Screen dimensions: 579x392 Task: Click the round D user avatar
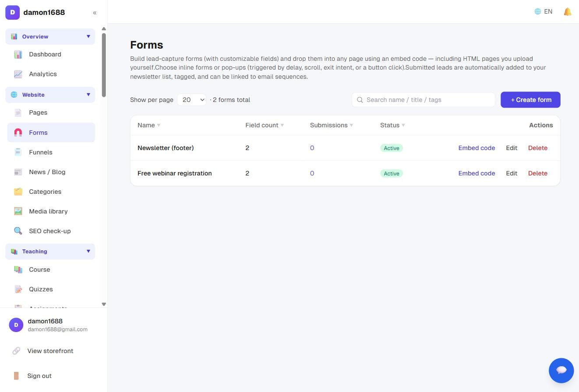point(16,325)
